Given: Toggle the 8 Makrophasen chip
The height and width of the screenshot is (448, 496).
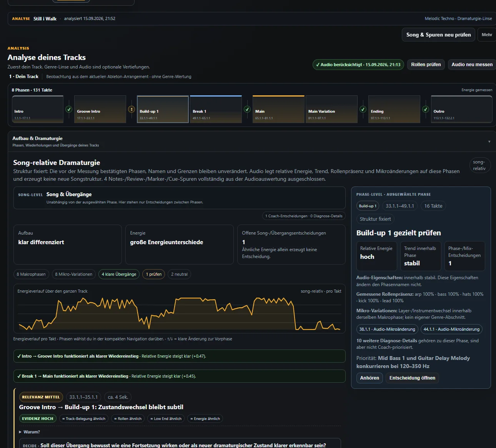Looking at the screenshot, I should [31, 274].
